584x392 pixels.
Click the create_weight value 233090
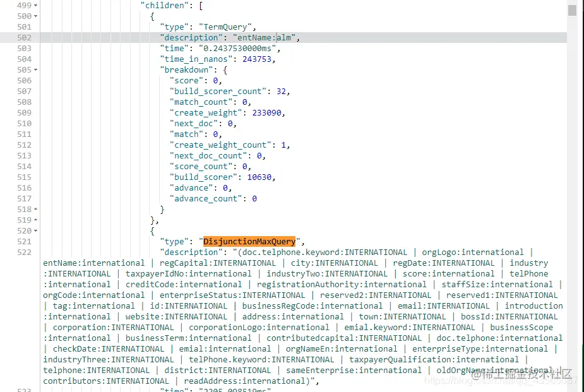point(266,113)
